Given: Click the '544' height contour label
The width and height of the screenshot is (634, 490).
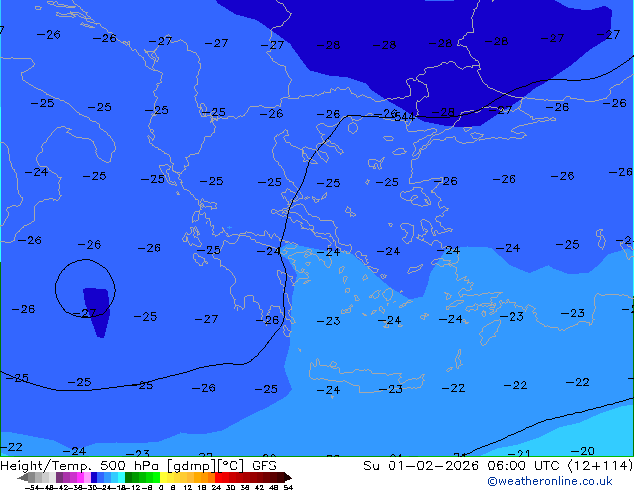Looking at the screenshot, I should pos(404,117).
